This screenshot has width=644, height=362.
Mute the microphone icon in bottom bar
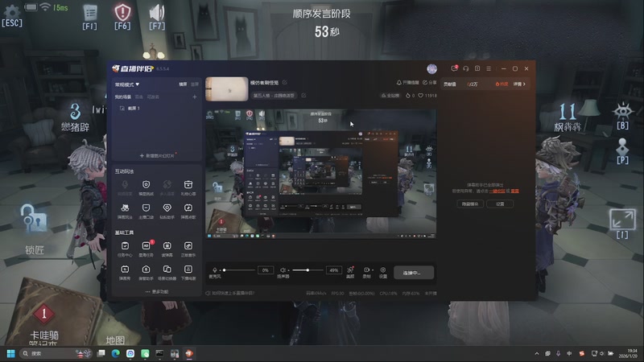[x=214, y=270]
